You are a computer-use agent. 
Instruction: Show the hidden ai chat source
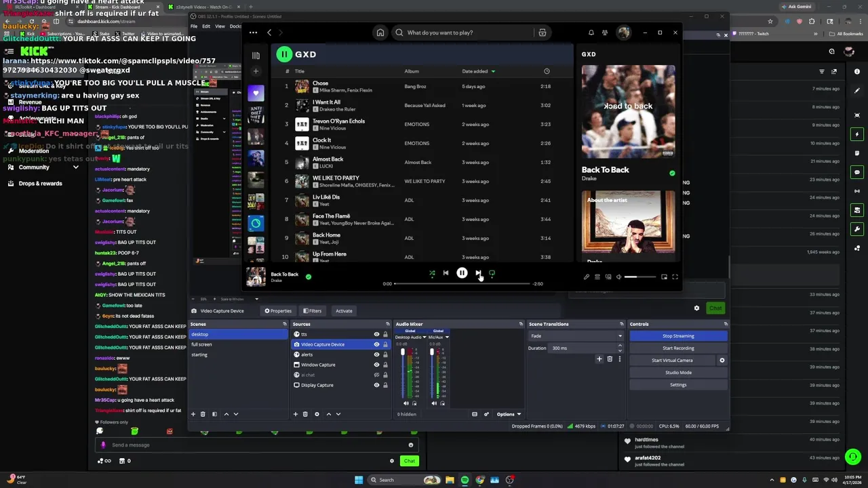(x=376, y=375)
